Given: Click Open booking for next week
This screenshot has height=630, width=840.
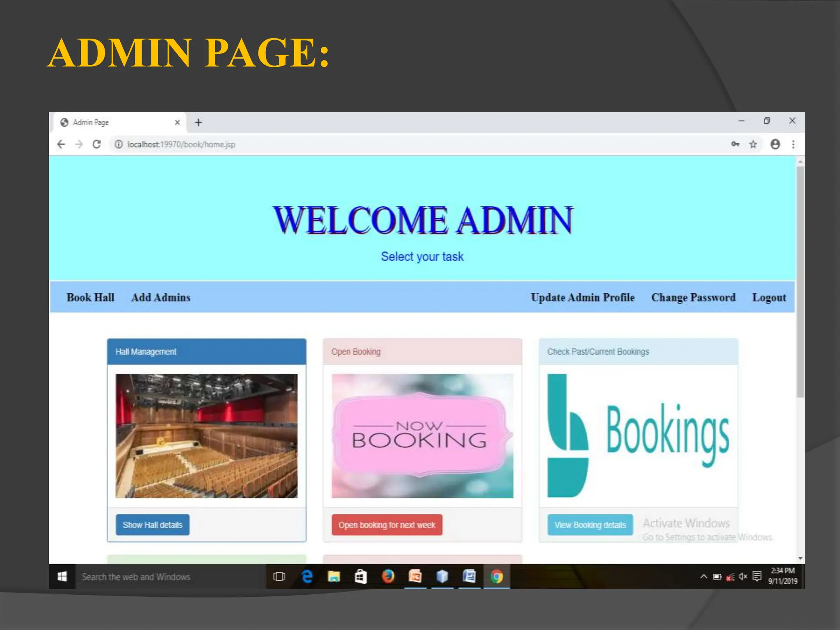Looking at the screenshot, I should [x=387, y=525].
